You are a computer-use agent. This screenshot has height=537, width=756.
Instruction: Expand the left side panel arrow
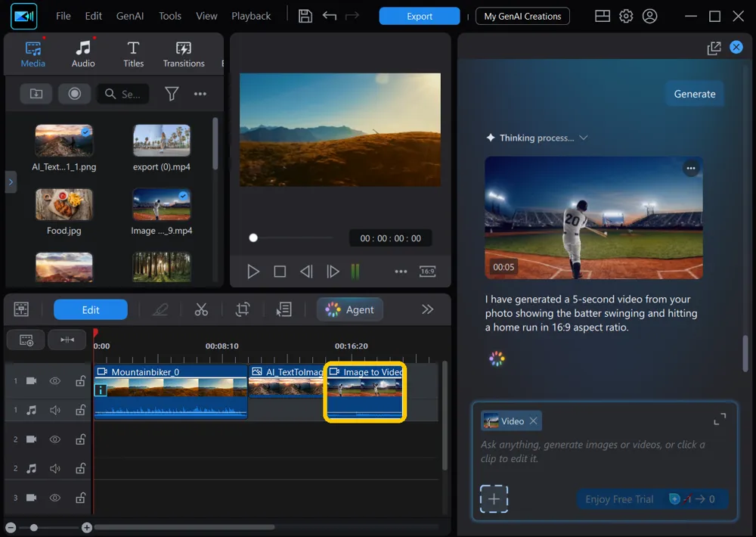[11, 182]
